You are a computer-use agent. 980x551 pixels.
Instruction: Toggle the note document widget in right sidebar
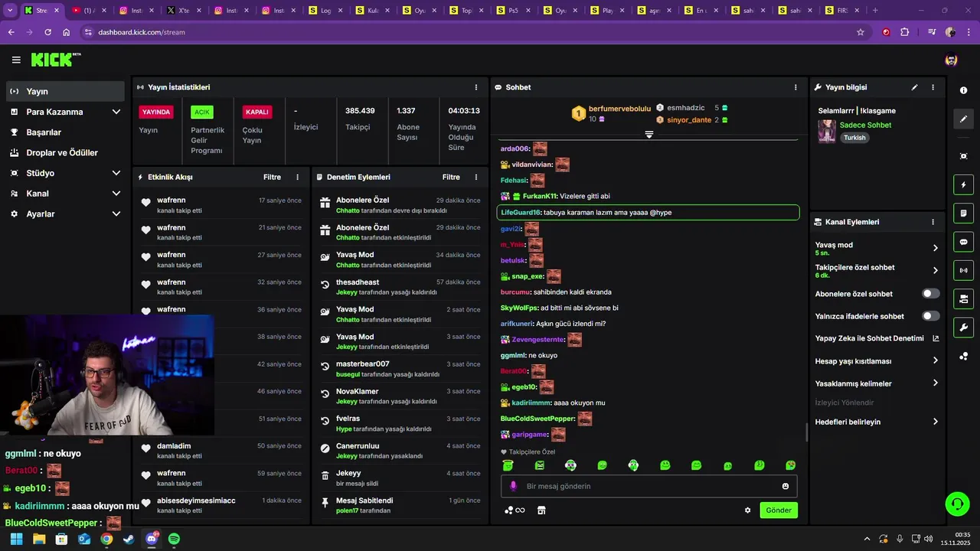(x=963, y=213)
